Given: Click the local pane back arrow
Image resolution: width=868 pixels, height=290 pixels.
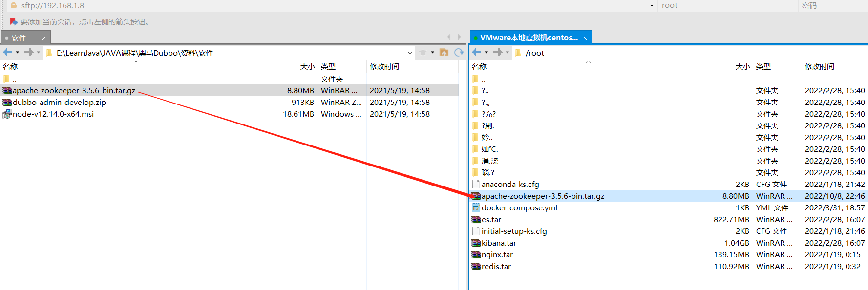Looking at the screenshot, I should coord(7,52).
